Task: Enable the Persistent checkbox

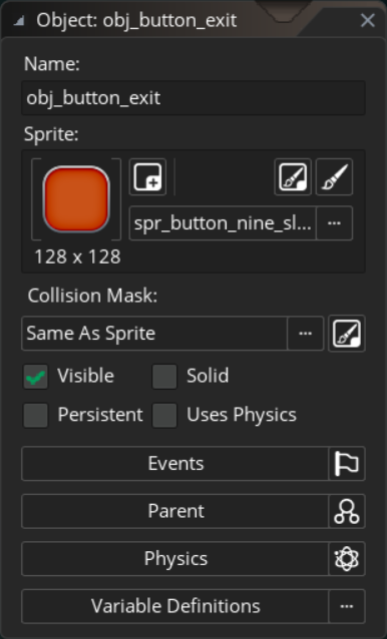Action: click(35, 416)
